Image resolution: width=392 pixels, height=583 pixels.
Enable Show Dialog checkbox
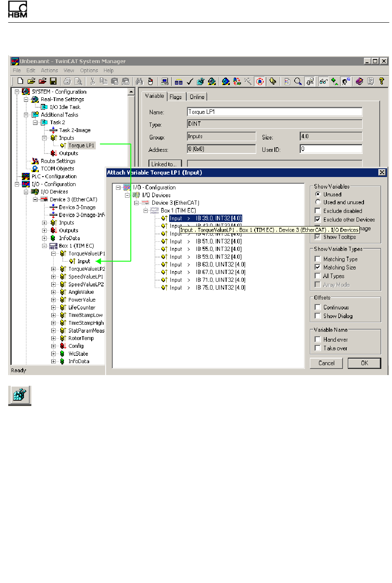pos(318,316)
